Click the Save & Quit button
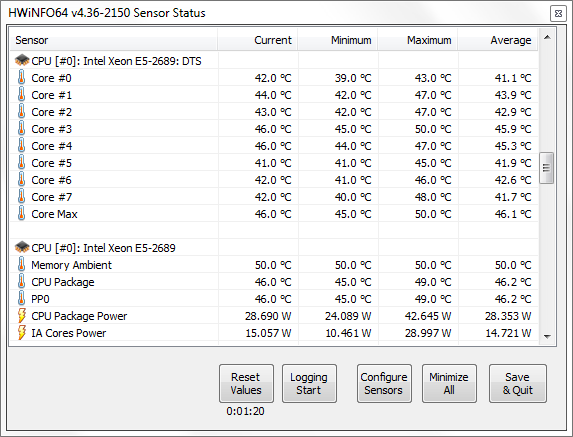 (x=518, y=383)
